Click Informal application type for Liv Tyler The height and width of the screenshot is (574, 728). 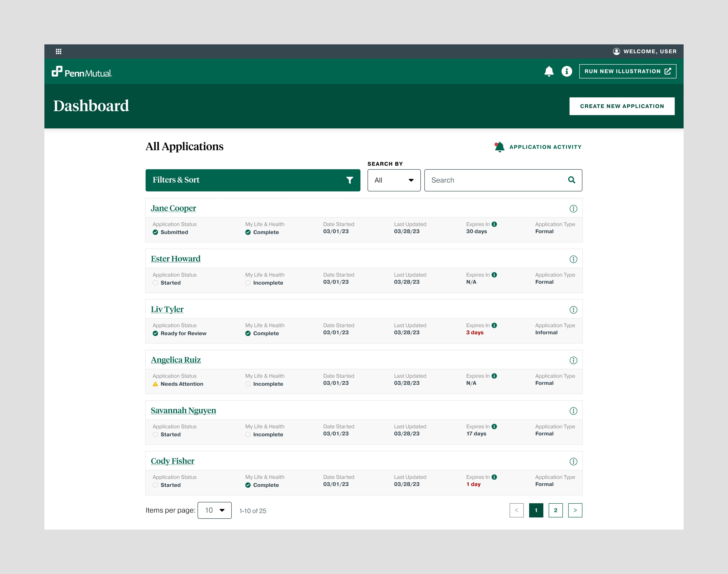coord(546,332)
